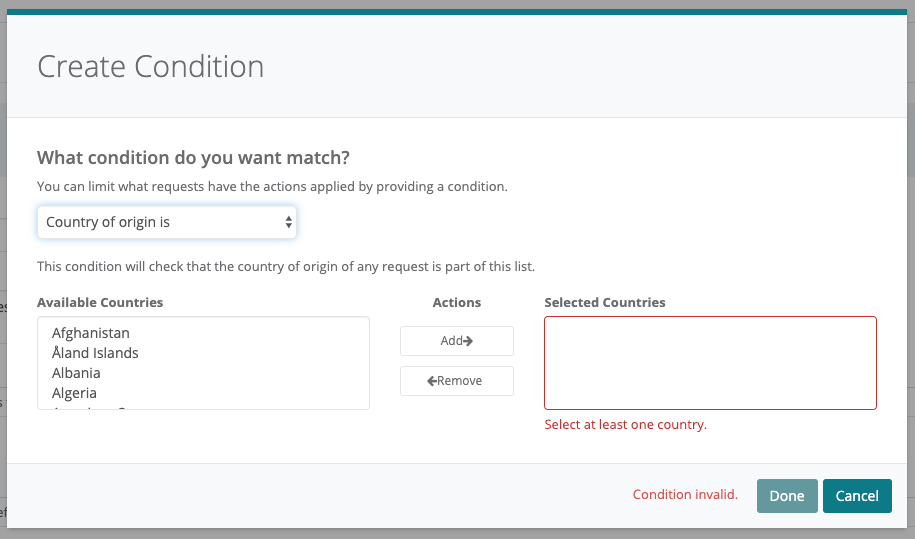Click inside the empty Selected Countries box
The width and height of the screenshot is (915, 539).
(710, 363)
